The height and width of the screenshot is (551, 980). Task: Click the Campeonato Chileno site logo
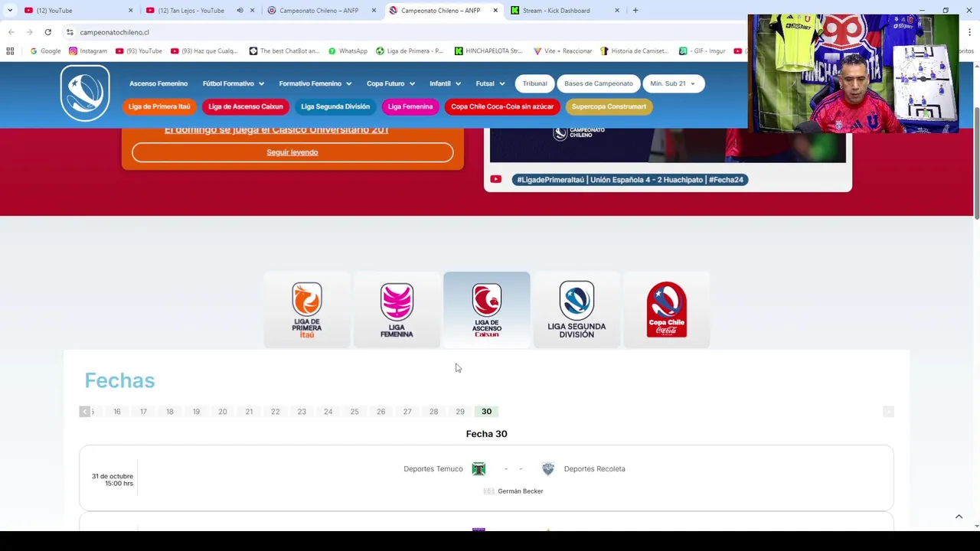[x=85, y=93]
